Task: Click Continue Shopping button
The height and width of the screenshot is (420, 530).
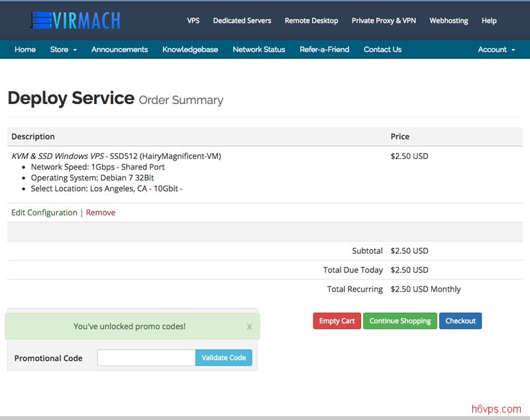Action: 400,321
